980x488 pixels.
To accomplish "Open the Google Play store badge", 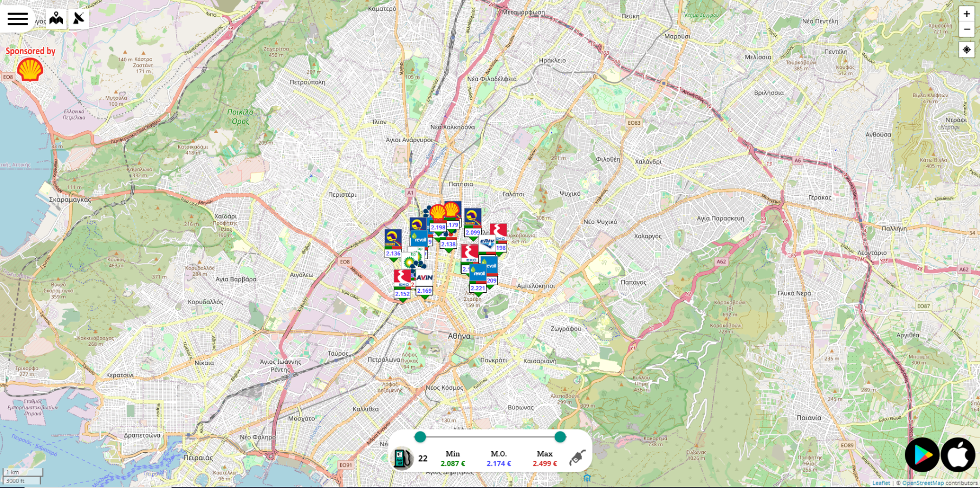I will pos(922,455).
